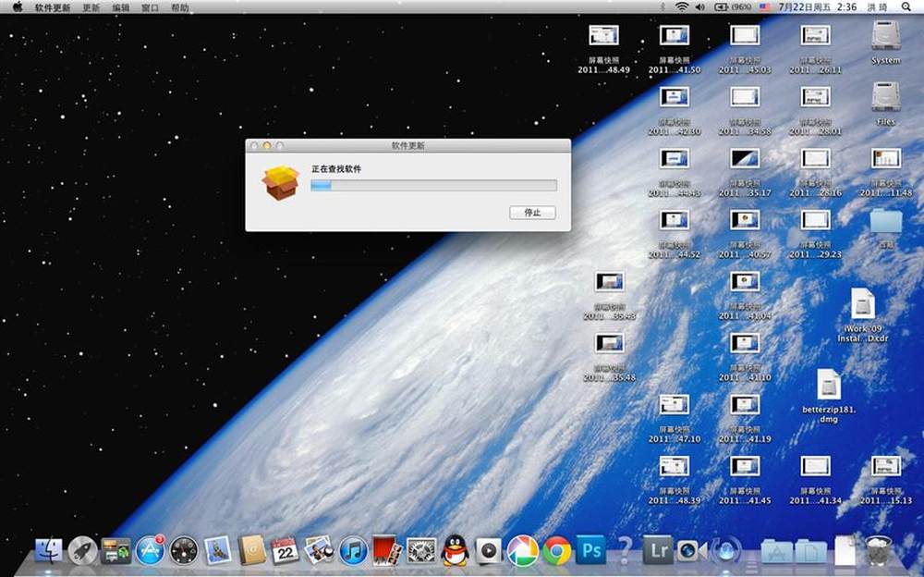The height and width of the screenshot is (577, 924).
Task: Open Photo Booth in the Dock
Action: [388, 550]
